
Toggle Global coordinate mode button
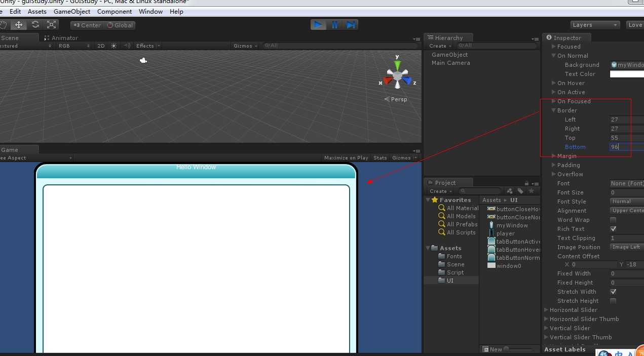120,25
